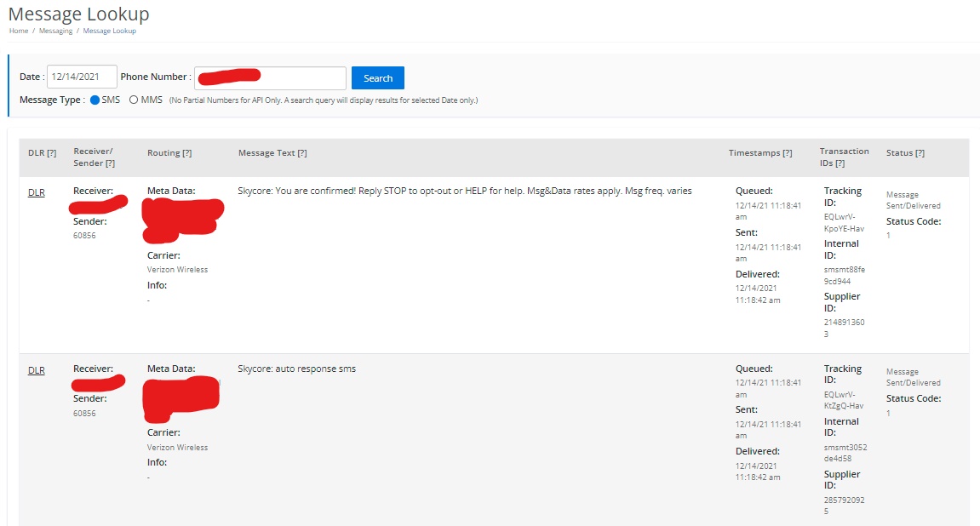
Task: Click the Date input field
Action: [x=82, y=76]
